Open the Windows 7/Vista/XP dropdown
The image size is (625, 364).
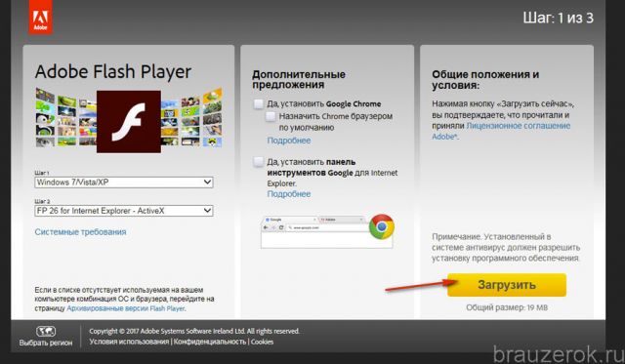[124, 182]
